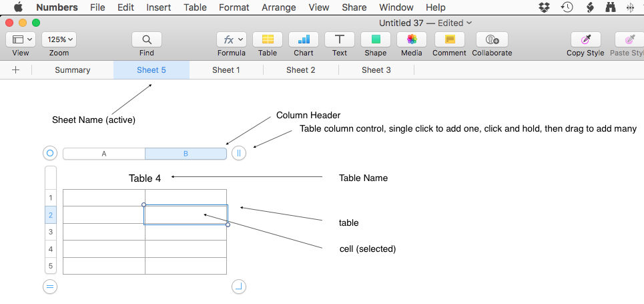Viewport: 644px width, 304px height.
Task: Click the Sheet Name (active) text box
Action: [93, 120]
